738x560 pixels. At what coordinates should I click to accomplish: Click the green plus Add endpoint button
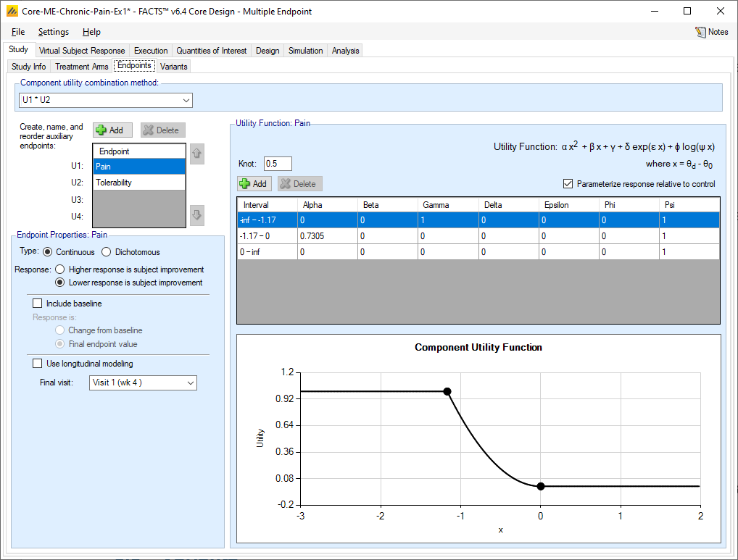pos(112,130)
